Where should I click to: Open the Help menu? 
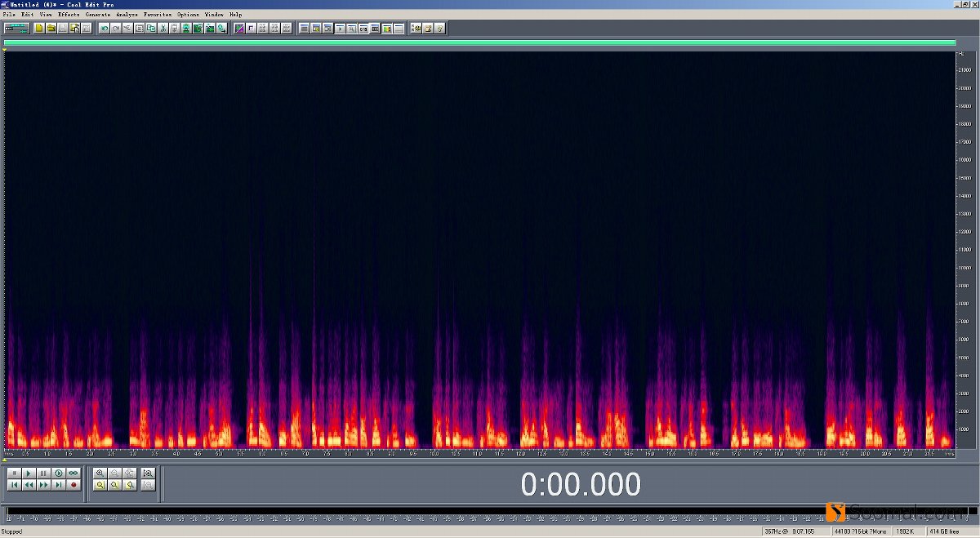click(235, 15)
